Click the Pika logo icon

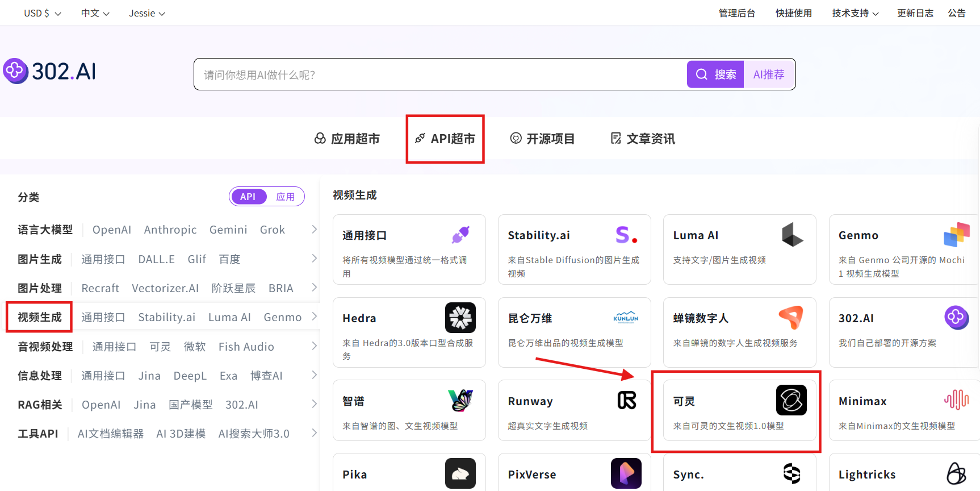[x=460, y=473]
